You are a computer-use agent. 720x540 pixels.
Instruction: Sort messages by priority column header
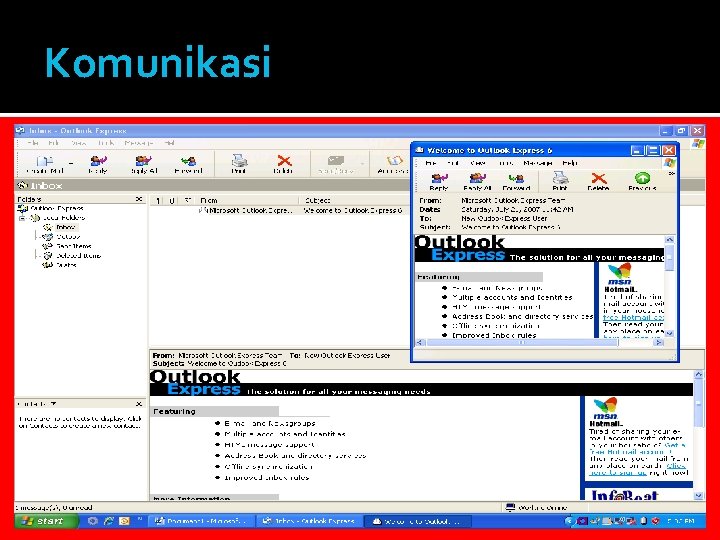(x=158, y=201)
